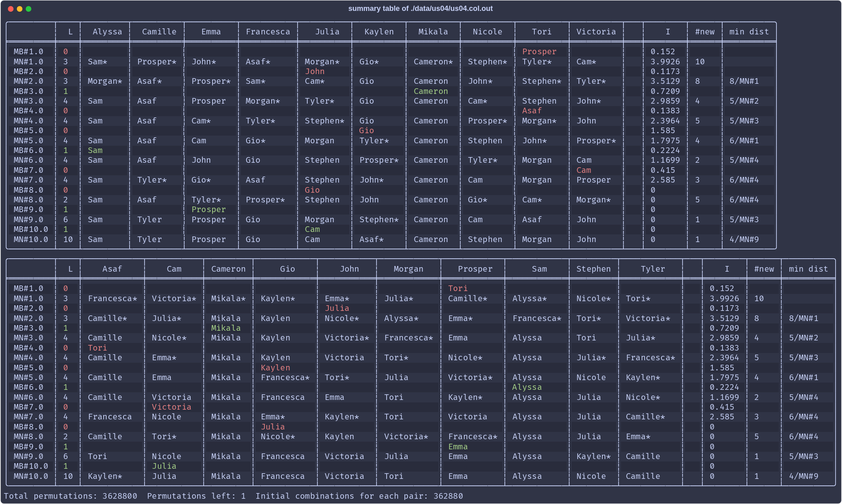Select the 'Emma' column header

coord(211,32)
